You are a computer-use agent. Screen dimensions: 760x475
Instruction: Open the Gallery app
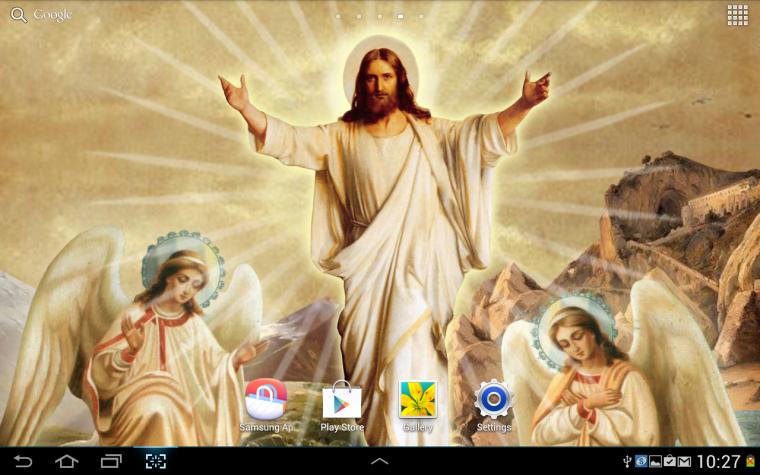pyautogui.click(x=417, y=399)
